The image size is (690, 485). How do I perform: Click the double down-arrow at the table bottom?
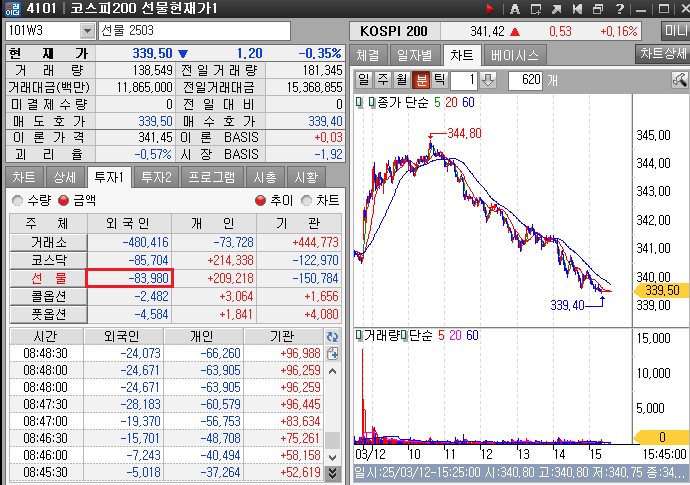click(333, 473)
